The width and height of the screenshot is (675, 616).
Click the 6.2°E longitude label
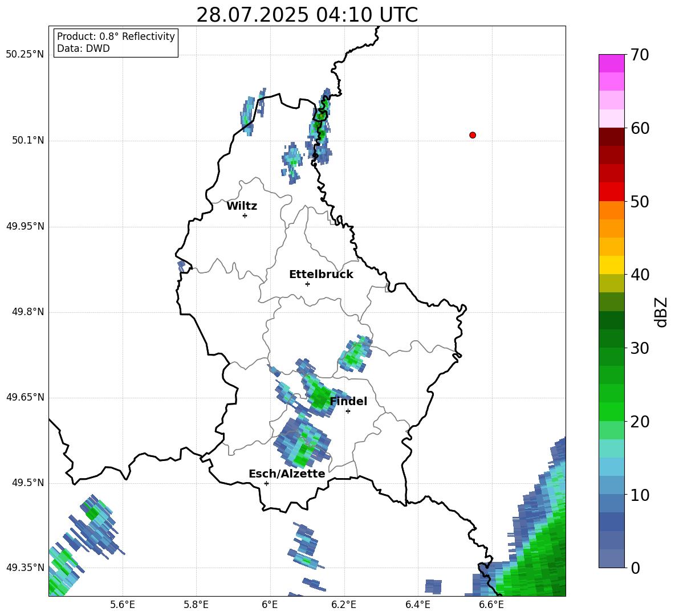(344, 605)
